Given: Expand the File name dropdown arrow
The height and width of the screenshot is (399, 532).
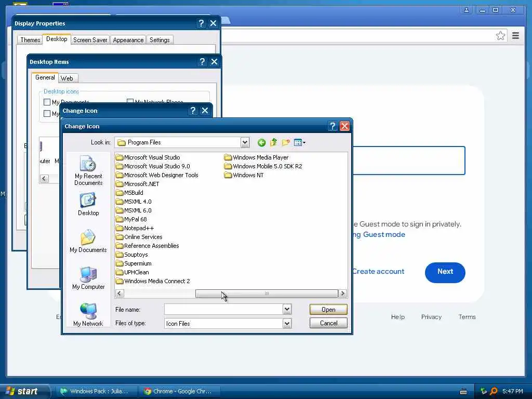Looking at the screenshot, I should pyautogui.click(x=287, y=309).
